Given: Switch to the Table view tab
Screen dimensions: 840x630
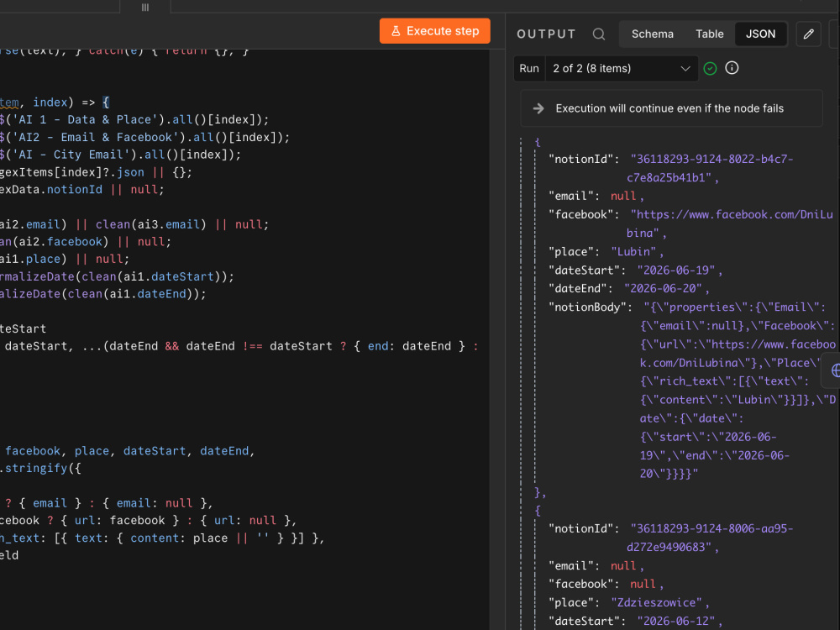Looking at the screenshot, I should [709, 34].
